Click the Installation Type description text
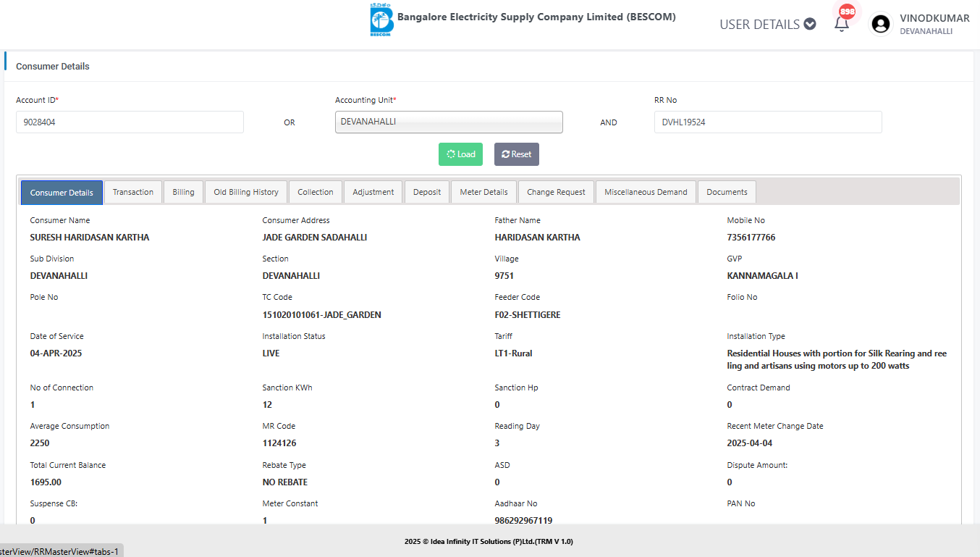The height and width of the screenshot is (557, 980). (x=837, y=360)
